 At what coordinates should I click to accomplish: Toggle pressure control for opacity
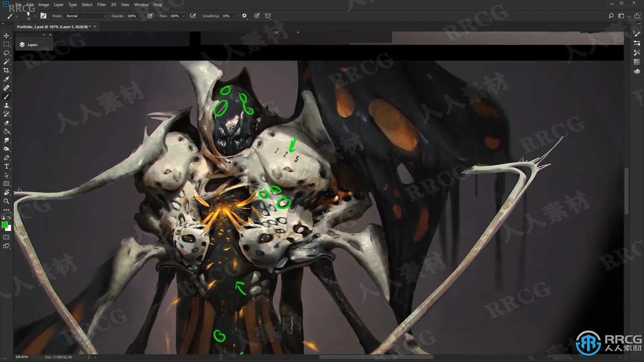tap(150, 16)
